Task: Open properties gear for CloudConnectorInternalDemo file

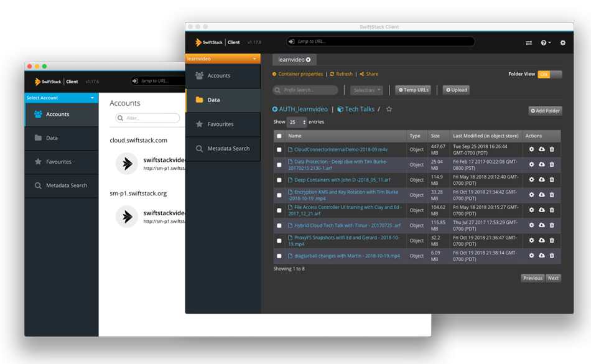Action: [x=531, y=149]
